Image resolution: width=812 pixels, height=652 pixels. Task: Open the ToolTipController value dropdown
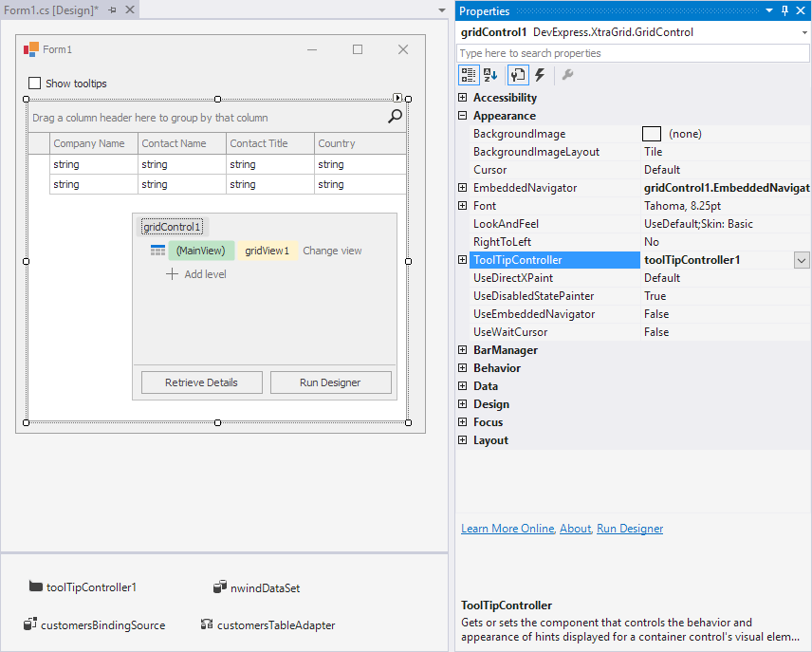click(x=802, y=260)
